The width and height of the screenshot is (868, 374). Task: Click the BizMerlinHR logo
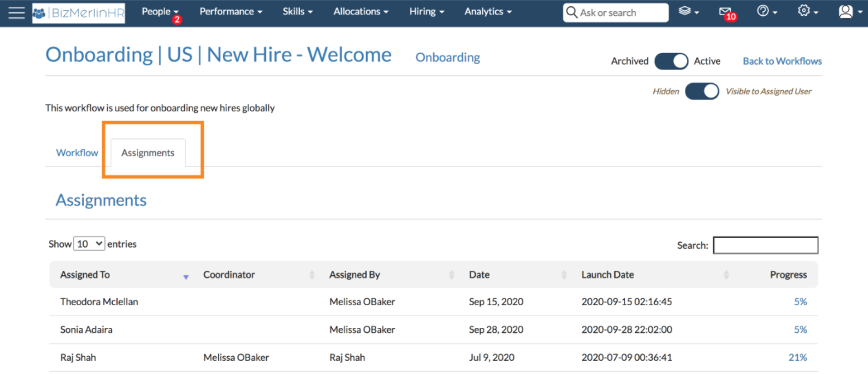pos(78,12)
